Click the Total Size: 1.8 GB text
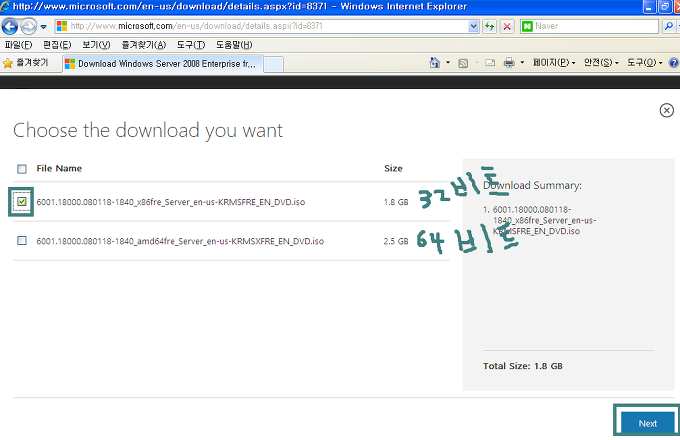The image size is (680, 440). click(523, 366)
